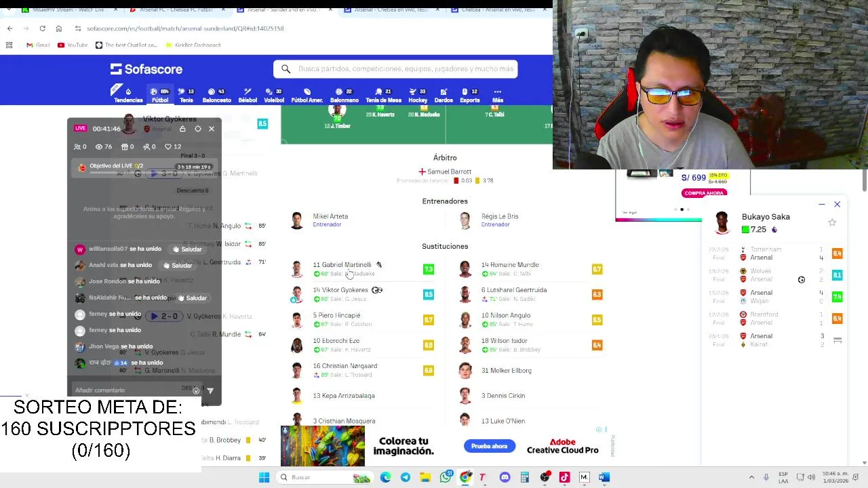The image size is (868, 488).
Task: Say hello to williansolis07 with Saludar
Action: (187, 249)
